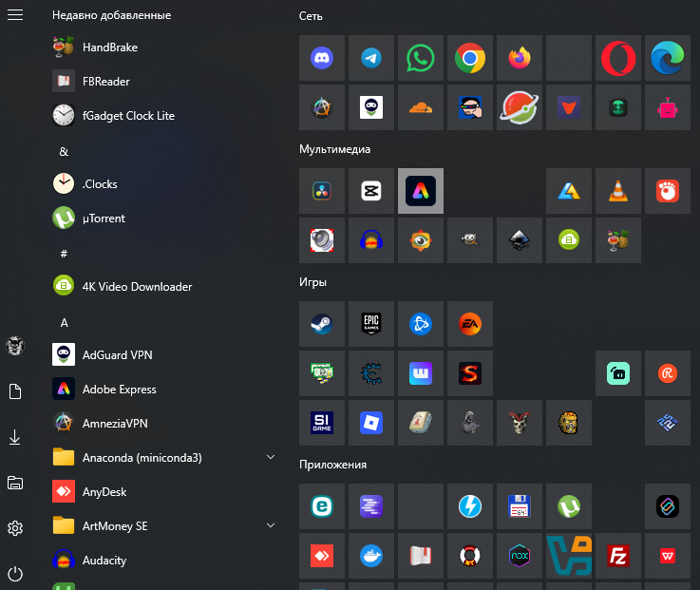
Task: Open the Epic Games tile
Action: pyautogui.click(x=371, y=324)
